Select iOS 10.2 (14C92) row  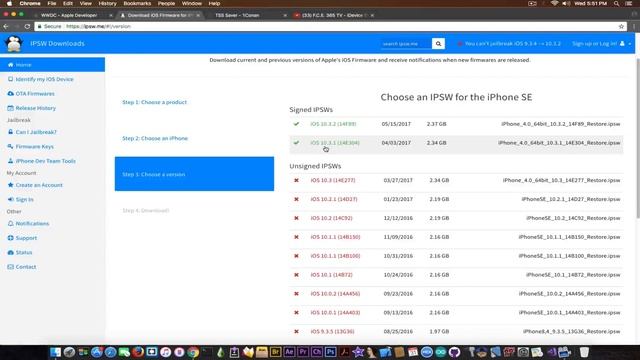click(x=456, y=218)
